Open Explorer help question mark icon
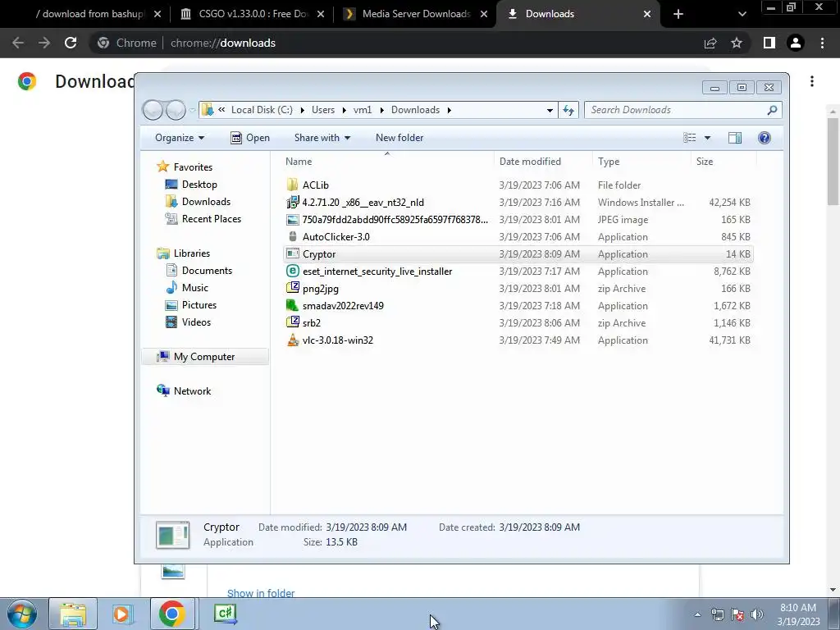Viewport: 840px width, 630px height. pos(765,138)
